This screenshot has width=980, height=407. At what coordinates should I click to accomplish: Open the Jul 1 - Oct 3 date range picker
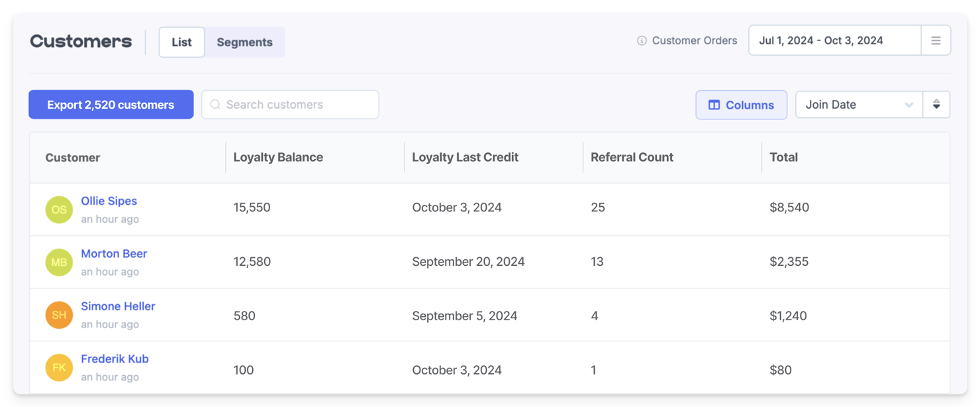834,40
